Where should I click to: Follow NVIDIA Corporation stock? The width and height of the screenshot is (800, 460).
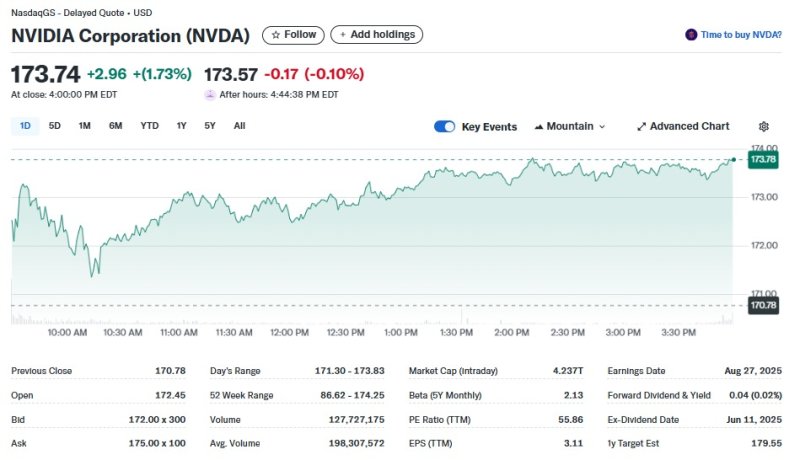point(293,35)
